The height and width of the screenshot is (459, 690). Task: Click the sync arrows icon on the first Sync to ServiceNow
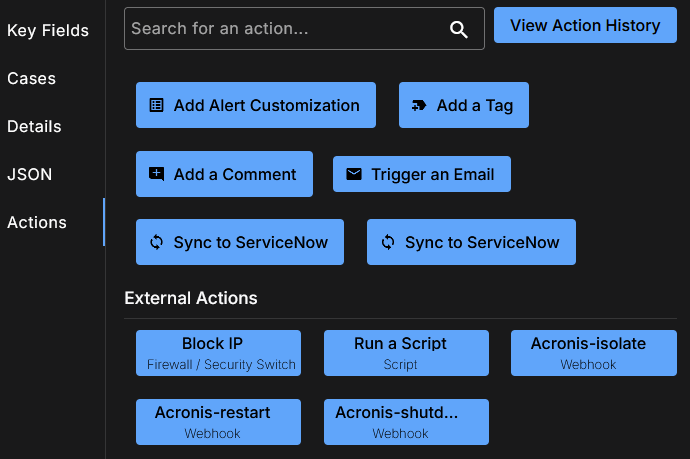click(156, 242)
